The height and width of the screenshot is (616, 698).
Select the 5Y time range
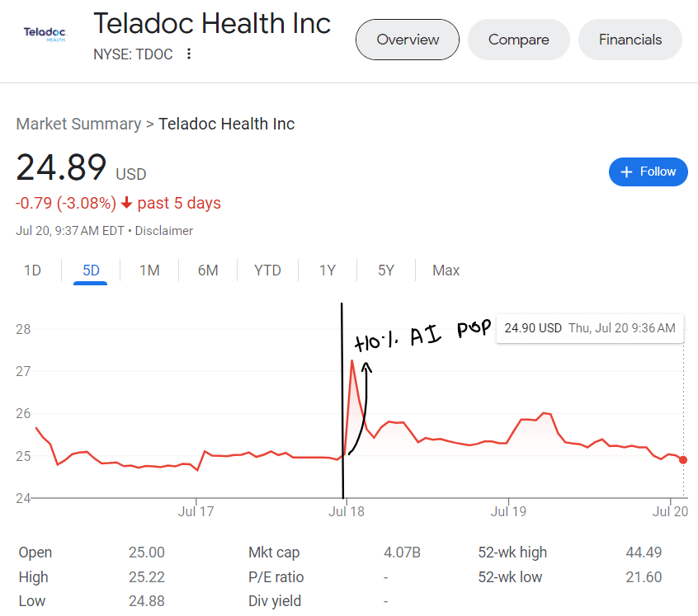tap(385, 270)
